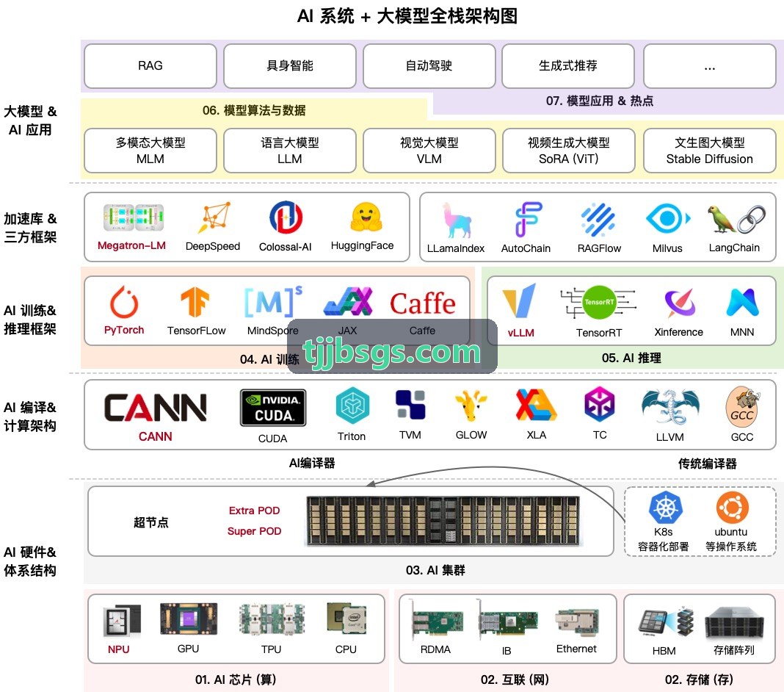Click the RAGFlow logo
Image resolution: width=784 pixels, height=692 pixels.
click(x=598, y=220)
